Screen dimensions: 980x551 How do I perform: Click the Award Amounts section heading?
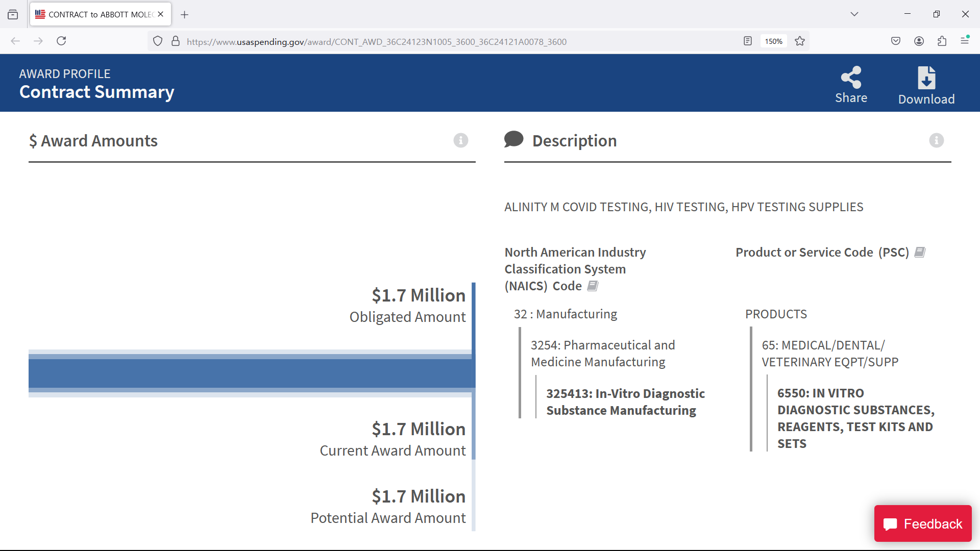coord(93,141)
